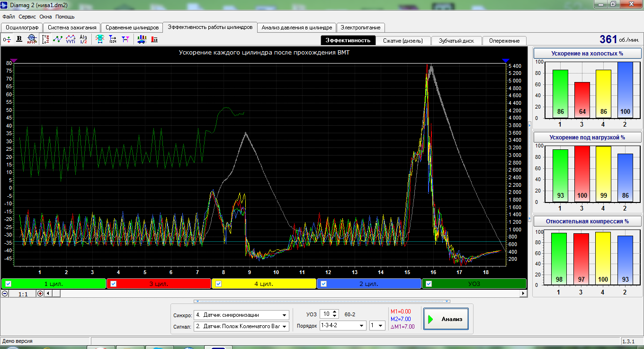
Task: Click the M2=7.00 marker value
Action: 401,319
